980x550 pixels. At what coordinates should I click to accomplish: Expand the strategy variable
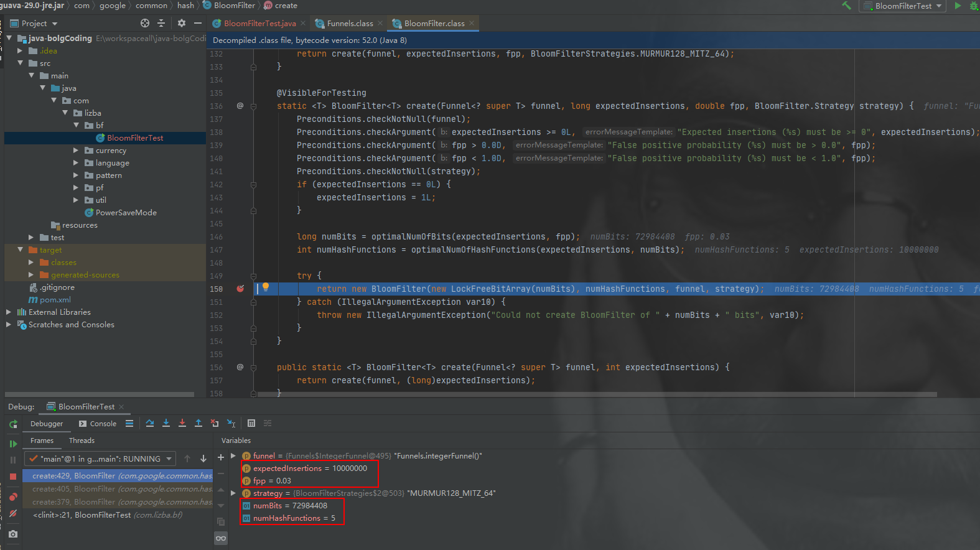coord(233,493)
